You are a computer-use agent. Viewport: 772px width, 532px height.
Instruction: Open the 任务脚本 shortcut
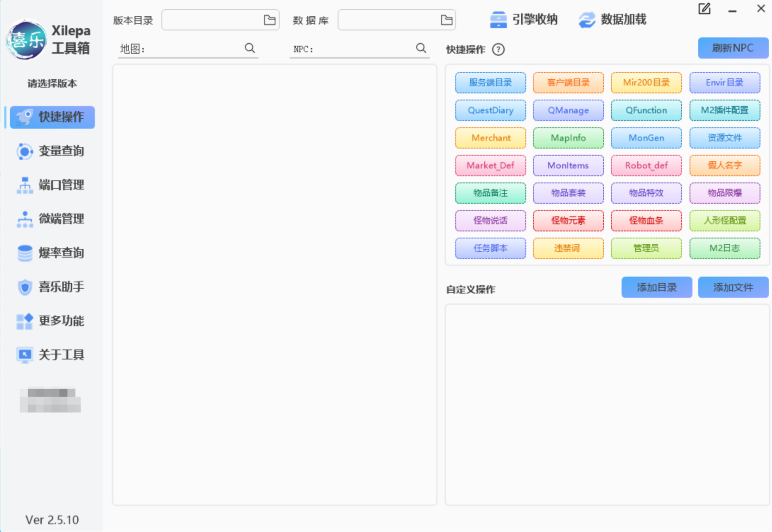pos(490,248)
